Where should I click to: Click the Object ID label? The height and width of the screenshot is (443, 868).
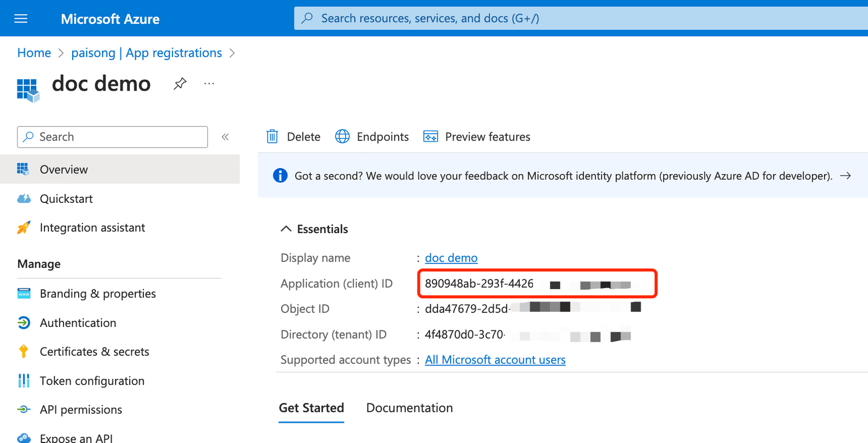pos(305,309)
